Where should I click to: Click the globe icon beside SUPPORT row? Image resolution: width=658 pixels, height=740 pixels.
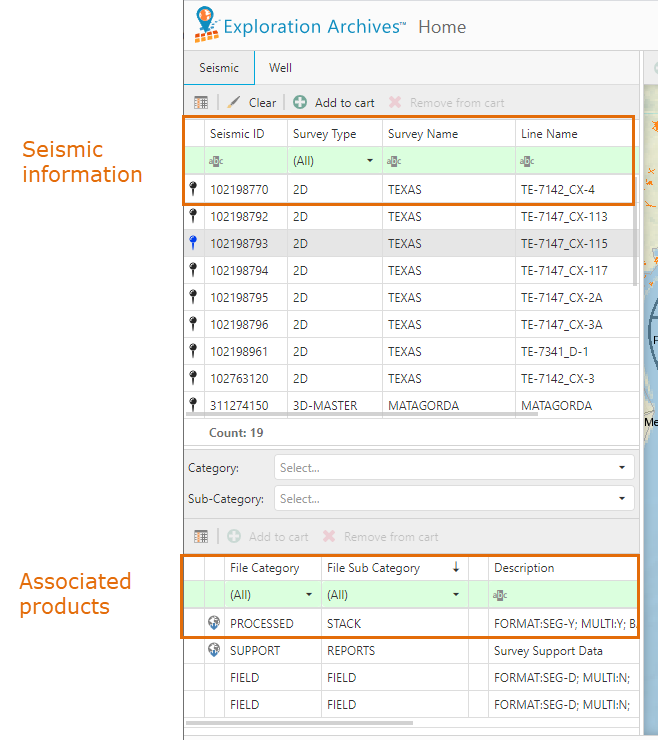214,650
